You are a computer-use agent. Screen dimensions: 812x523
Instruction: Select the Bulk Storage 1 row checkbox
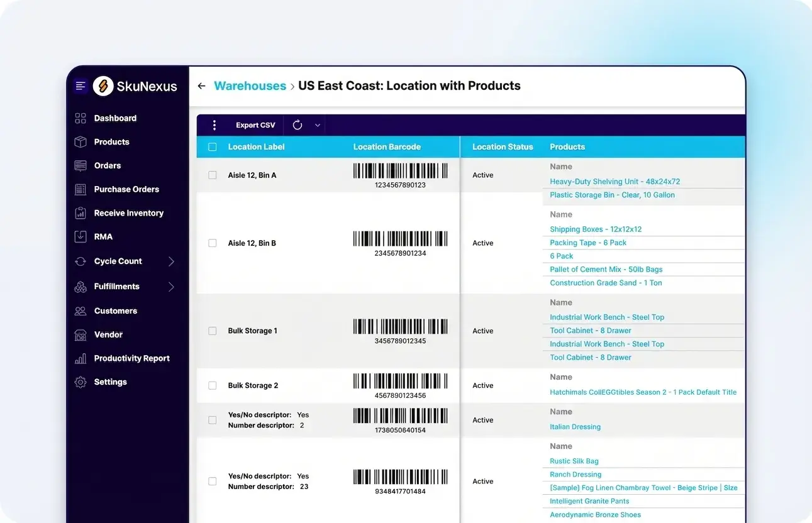coord(213,331)
